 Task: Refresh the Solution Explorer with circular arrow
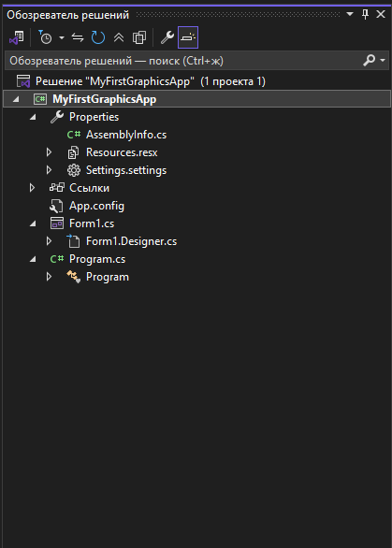pyautogui.click(x=98, y=37)
